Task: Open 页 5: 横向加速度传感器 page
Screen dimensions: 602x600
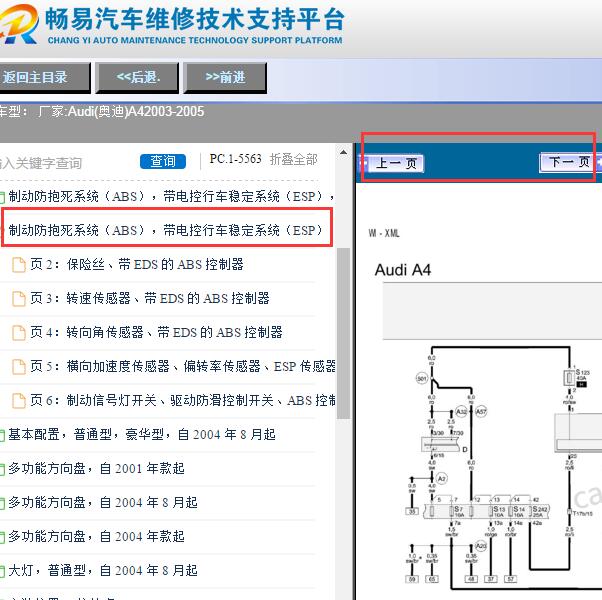Action: (183, 366)
